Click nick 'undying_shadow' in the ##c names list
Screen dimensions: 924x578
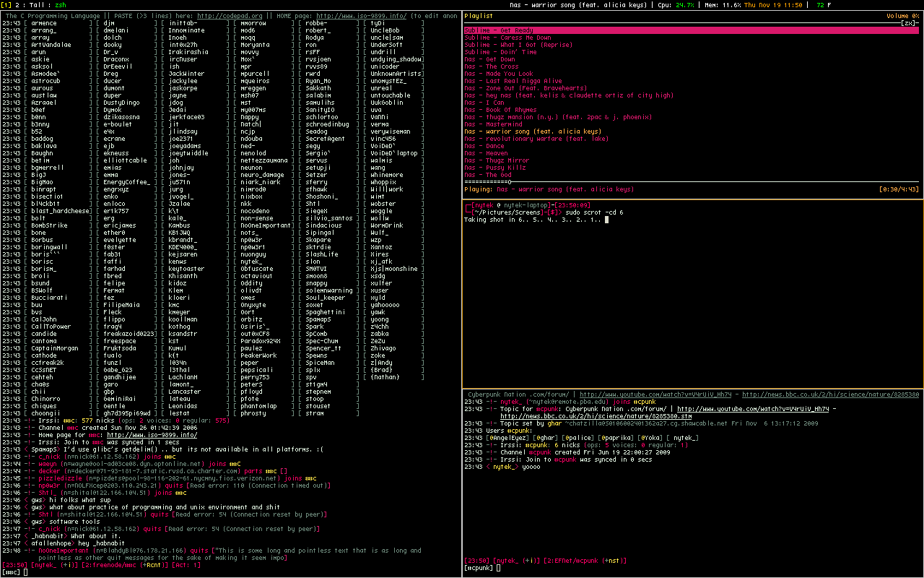point(396,59)
